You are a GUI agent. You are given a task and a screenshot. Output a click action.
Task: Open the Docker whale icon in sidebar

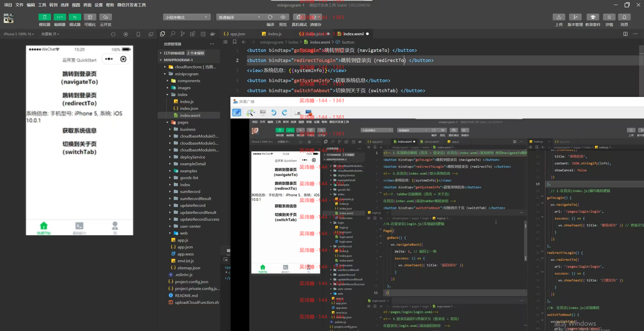213,34
